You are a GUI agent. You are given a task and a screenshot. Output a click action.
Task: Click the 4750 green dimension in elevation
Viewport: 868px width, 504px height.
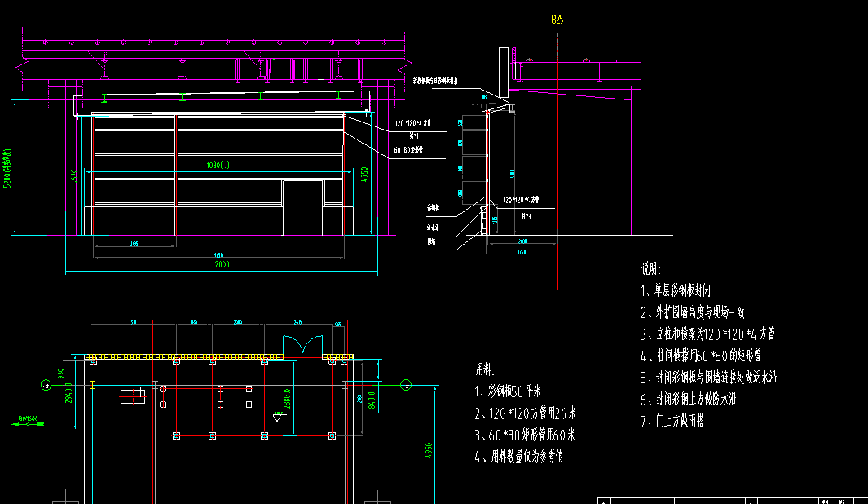[x=366, y=173]
